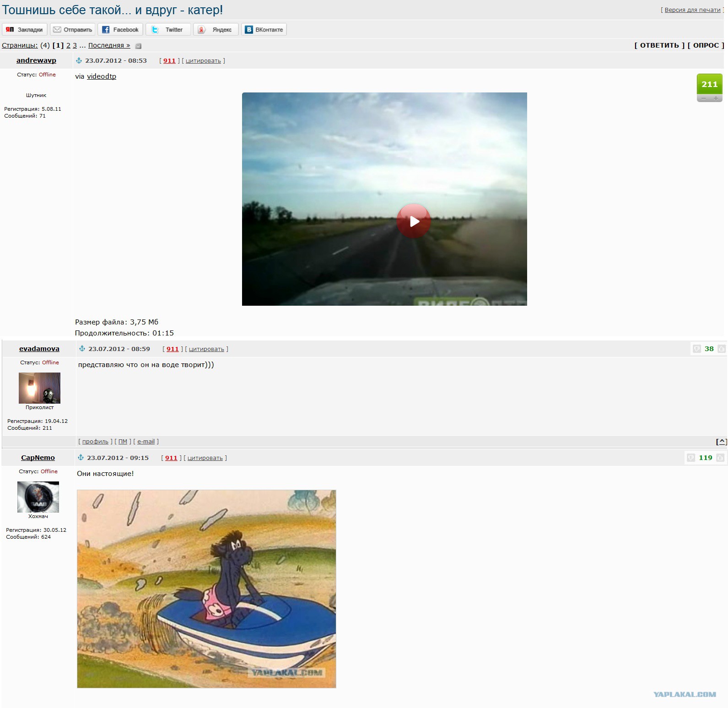Viewport: 728px width, 708px height.
Task: Play the embedded road video
Action: 414,221
